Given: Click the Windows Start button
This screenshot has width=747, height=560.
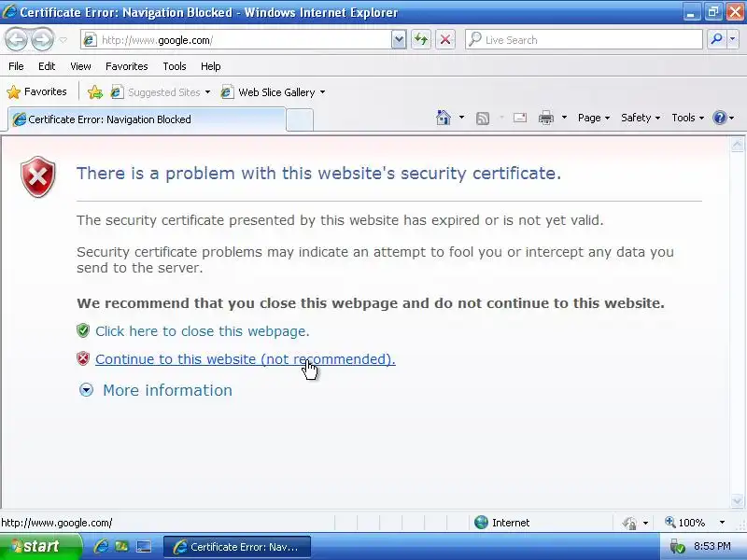Looking at the screenshot, I should click(x=40, y=546).
